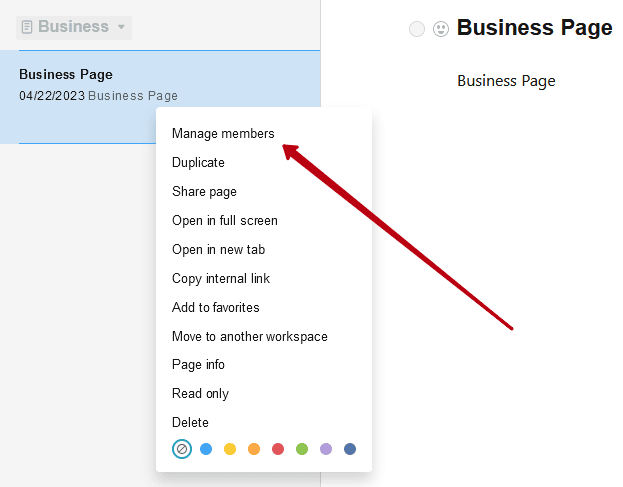Apply the blue color label
Image resolution: width=623 pixels, height=487 pixels.
tap(206, 449)
